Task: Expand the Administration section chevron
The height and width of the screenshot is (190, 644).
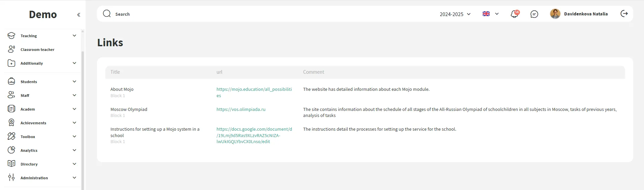Action: pyautogui.click(x=74, y=178)
